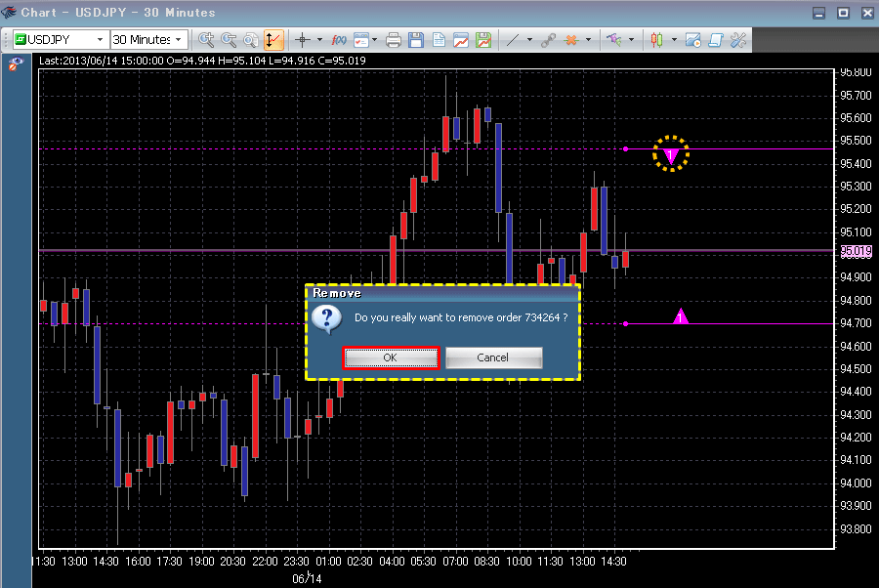
Task: Expand the crosshair tool dropdown arrow
Action: [x=319, y=40]
